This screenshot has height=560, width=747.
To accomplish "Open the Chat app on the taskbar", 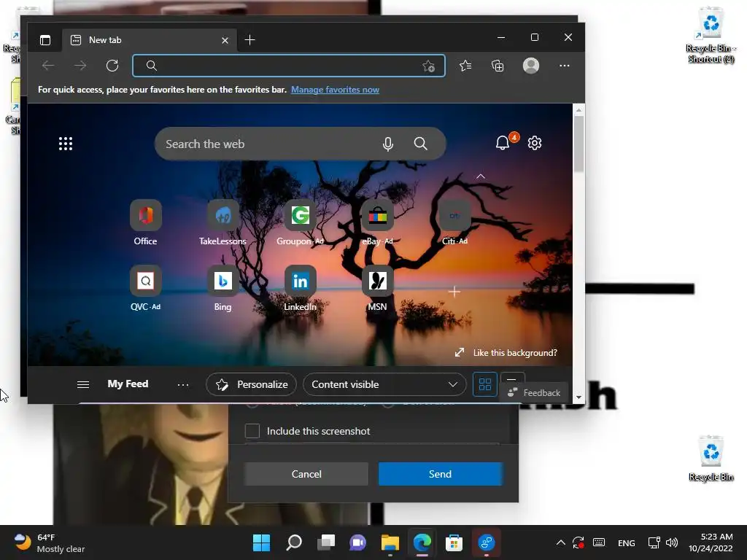I will 357,542.
